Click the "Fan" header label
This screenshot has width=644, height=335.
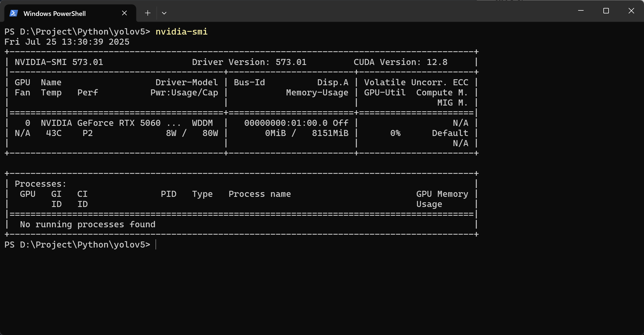pos(23,93)
